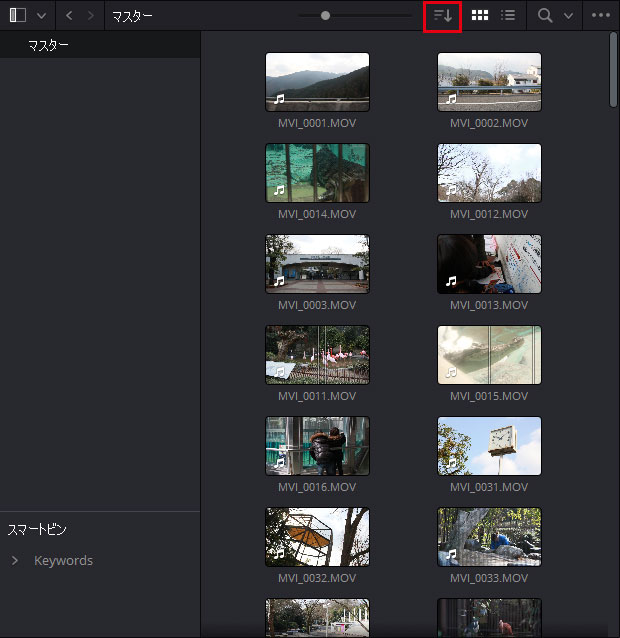Click the sort order icon

tap(442, 16)
